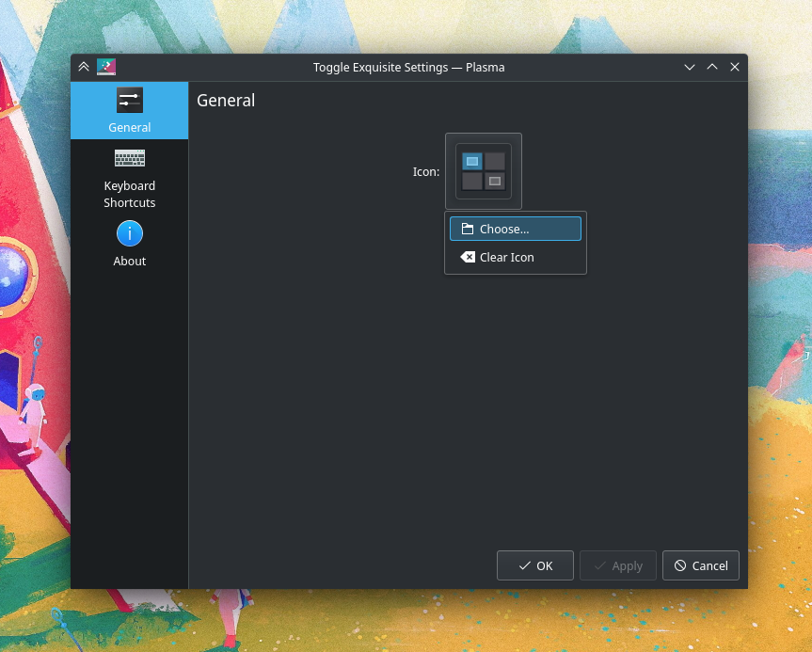Viewport: 812px width, 652px height.
Task: Dismiss the dialog with Cancel
Action: tap(701, 565)
